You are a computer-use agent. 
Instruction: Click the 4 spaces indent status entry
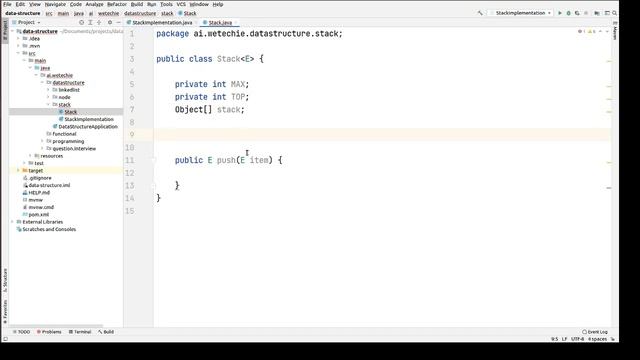[x=597, y=339]
